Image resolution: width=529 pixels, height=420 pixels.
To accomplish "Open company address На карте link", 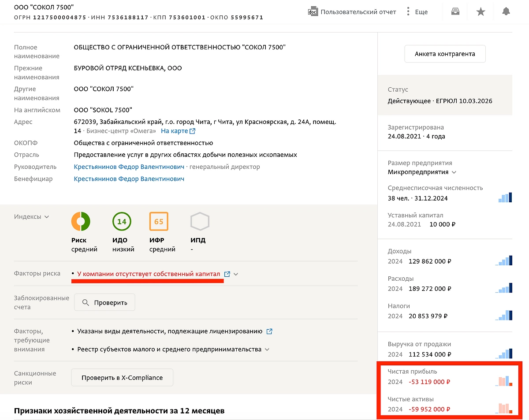I will click(x=175, y=130).
